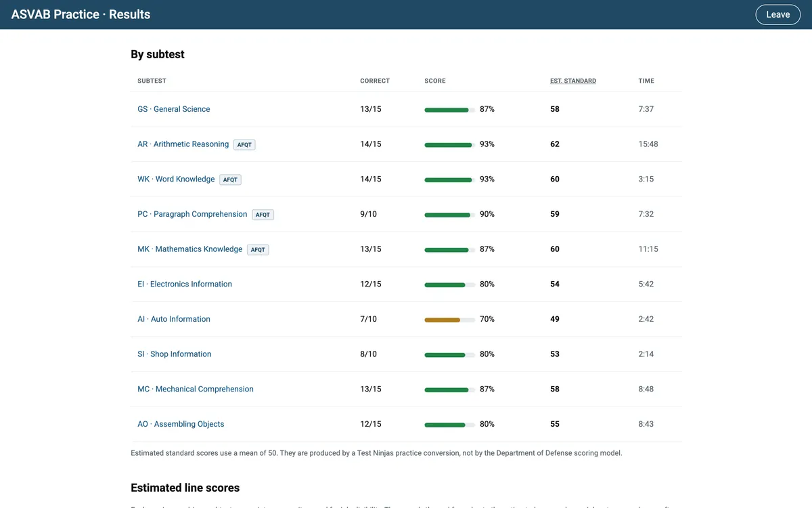Click AFQT badge next to Paragraph Comprehension
This screenshot has height=508, width=812.
263,215
